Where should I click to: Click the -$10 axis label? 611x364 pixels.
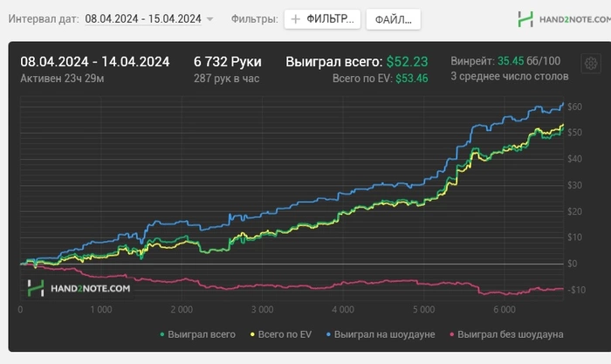[576, 290]
